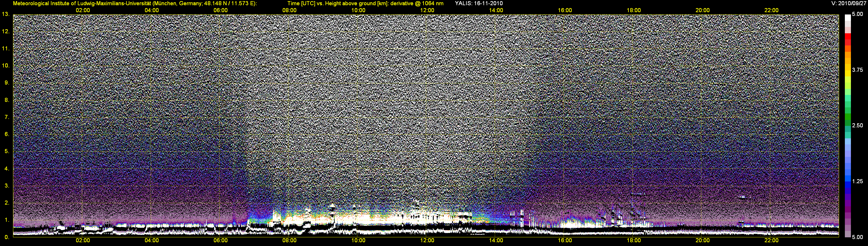This screenshot has width=868, height=246.
Task: Click the 1.25 color bar value
Action: [858, 181]
